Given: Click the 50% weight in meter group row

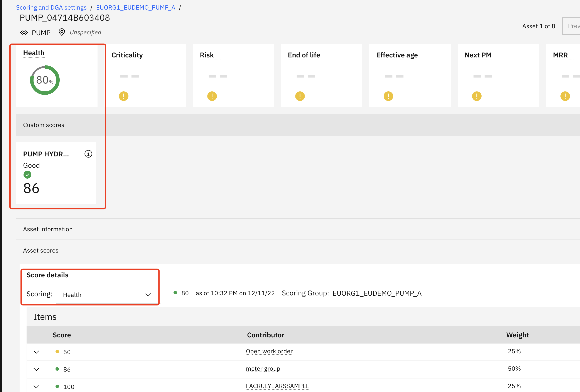Looking at the screenshot, I should coord(514,369).
